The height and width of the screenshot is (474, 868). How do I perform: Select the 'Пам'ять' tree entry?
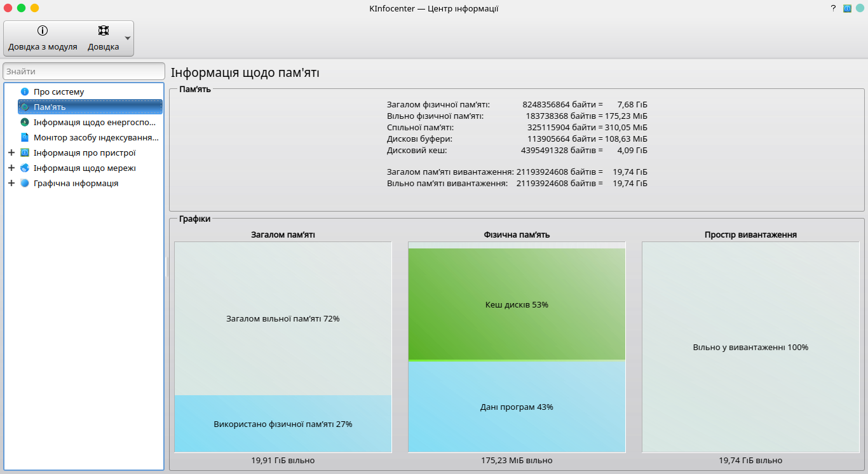coord(90,107)
